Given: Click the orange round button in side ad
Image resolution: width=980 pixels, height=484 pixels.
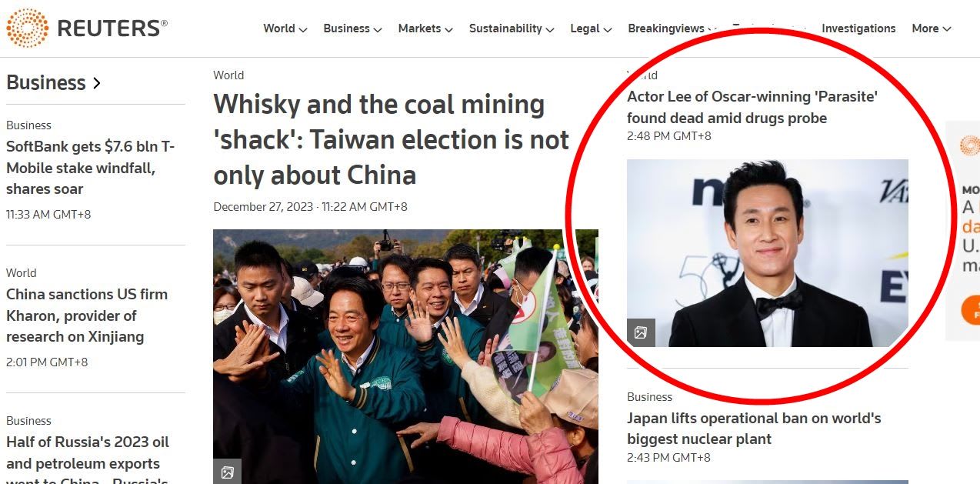Looking at the screenshot, I should point(971,310).
